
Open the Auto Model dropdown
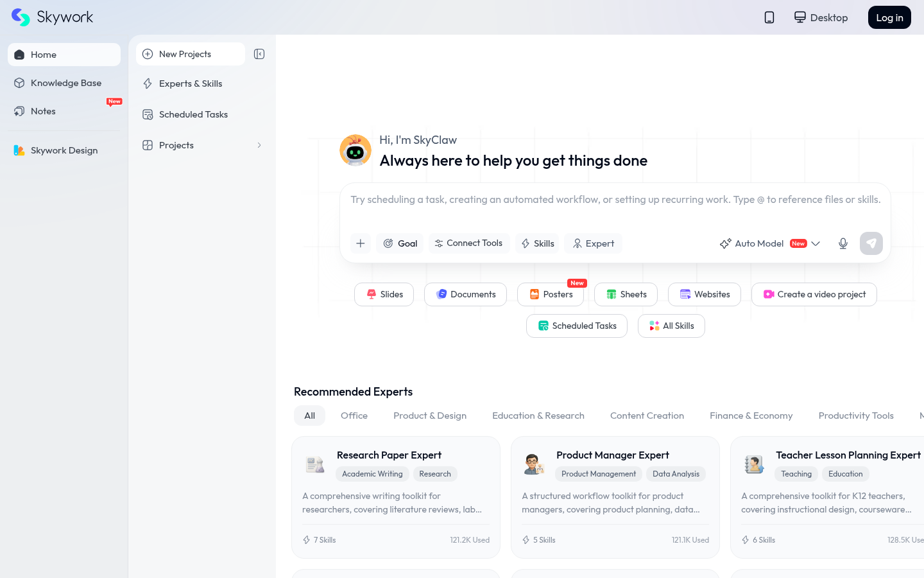(770, 243)
